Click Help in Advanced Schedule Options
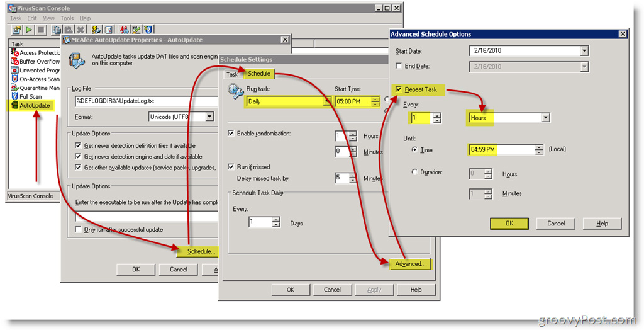The image size is (644, 330). click(602, 224)
